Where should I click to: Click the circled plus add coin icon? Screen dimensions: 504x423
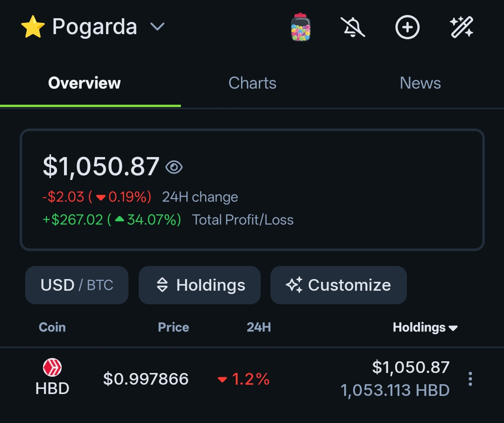(407, 27)
